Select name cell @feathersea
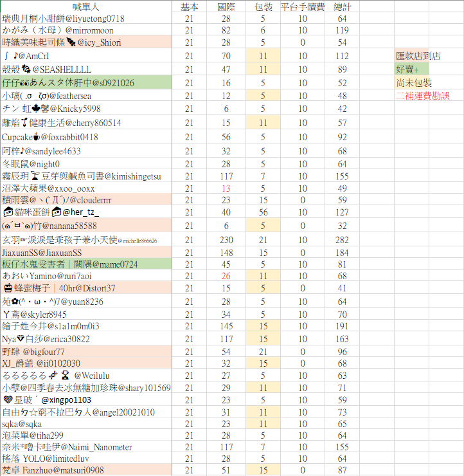Image resolution: width=464 pixels, height=476 pixels. [x=86, y=96]
